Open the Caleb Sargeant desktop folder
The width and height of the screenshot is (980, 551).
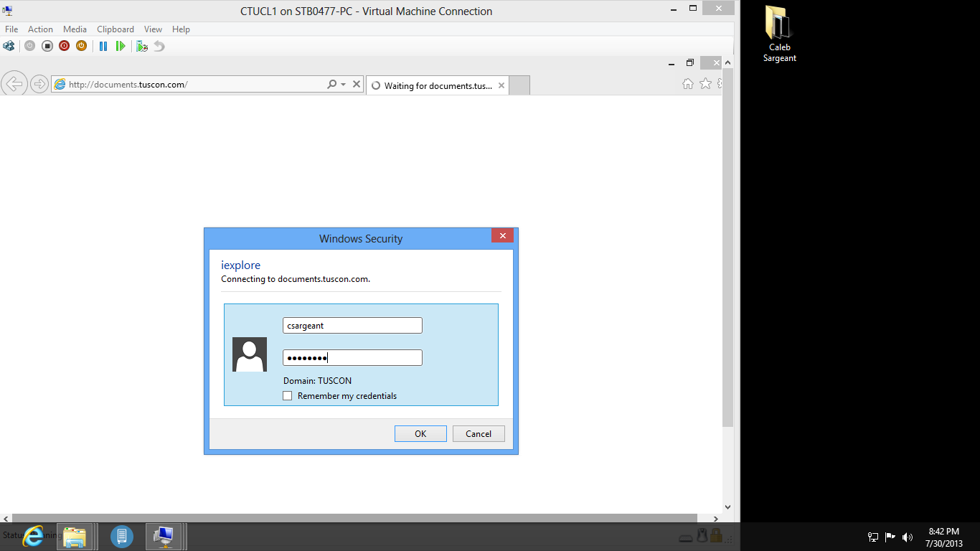[x=779, y=34]
